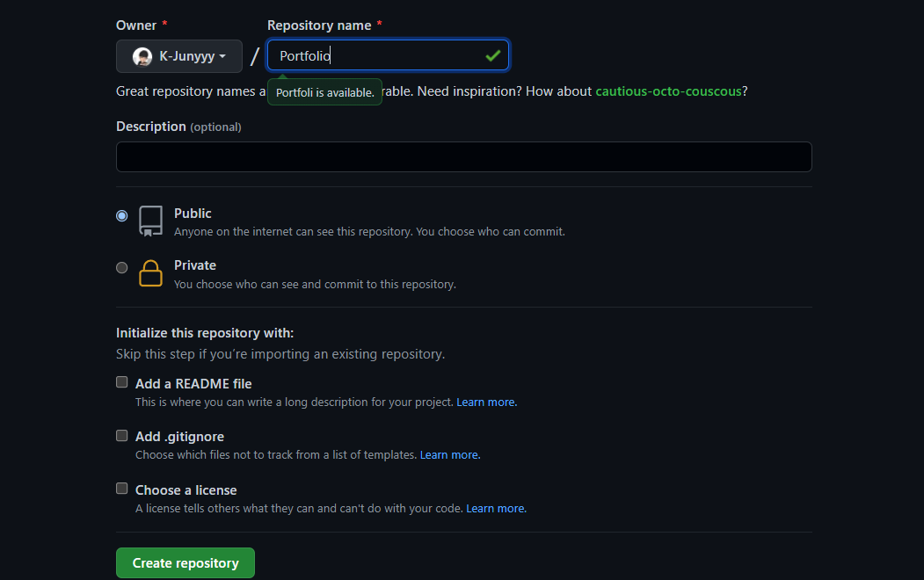Image resolution: width=924 pixels, height=580 pixels.
Task: Click the 'Portfoli is available.' tooltip
Action: pos(324,92)
